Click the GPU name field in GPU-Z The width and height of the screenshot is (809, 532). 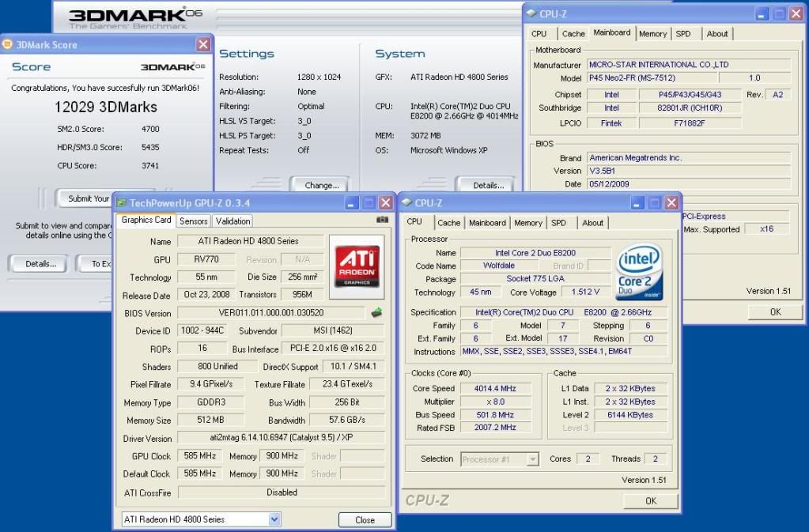[248, 241]
